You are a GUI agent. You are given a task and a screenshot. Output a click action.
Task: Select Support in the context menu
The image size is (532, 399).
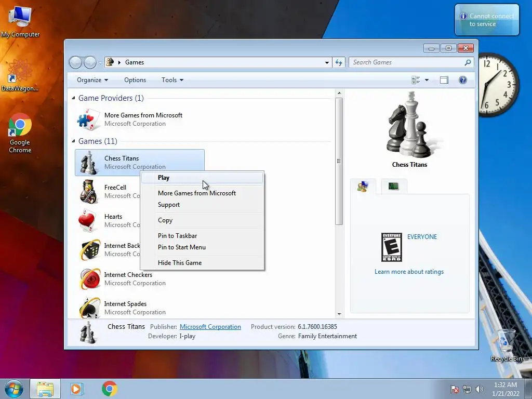tap(202, 205)
